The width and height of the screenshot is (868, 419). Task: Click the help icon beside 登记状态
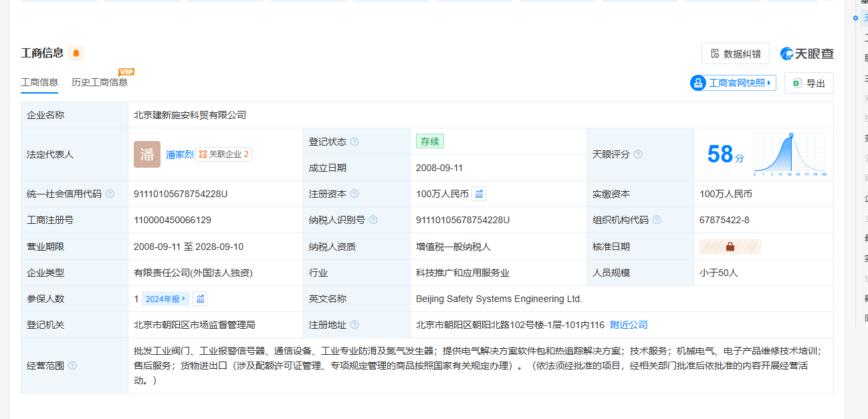tap(354, 142)
